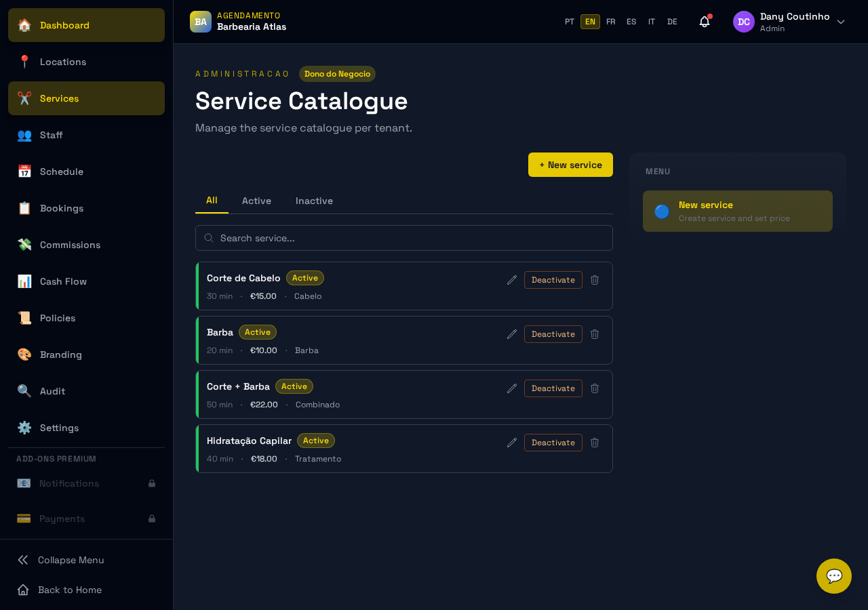This screenshot has height=610, width=868.
Task: Open the notification bell icon
Action: [703, 21]
